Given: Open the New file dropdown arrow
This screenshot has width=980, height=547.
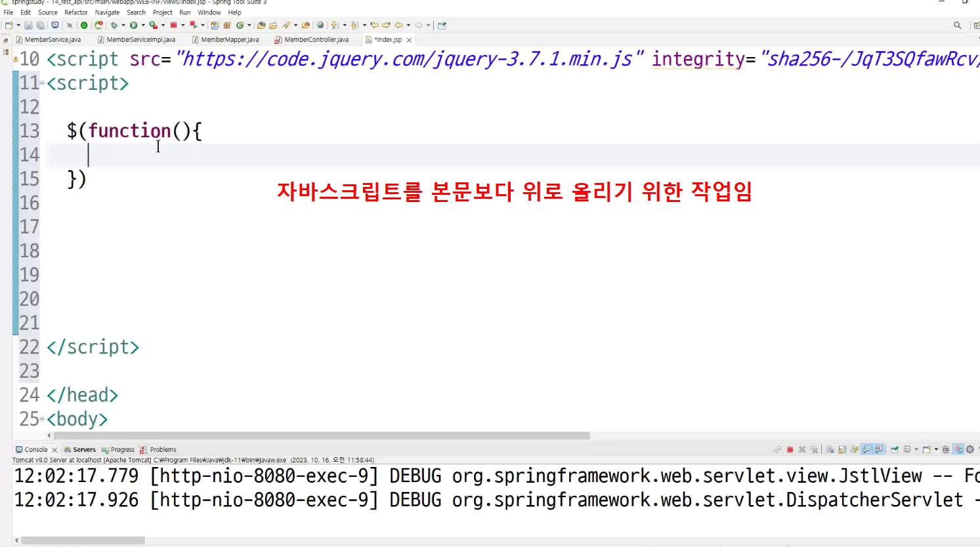Looking at the screenshot, I should tap(18, 25).
